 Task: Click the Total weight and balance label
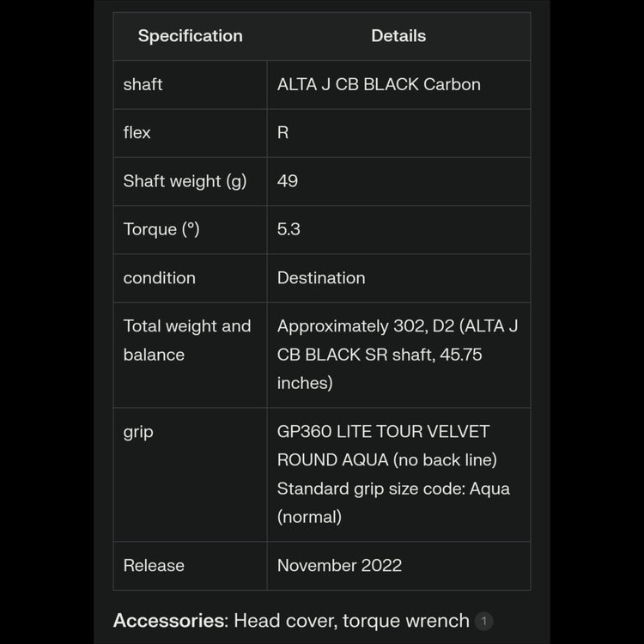click(x=187, y=340)
